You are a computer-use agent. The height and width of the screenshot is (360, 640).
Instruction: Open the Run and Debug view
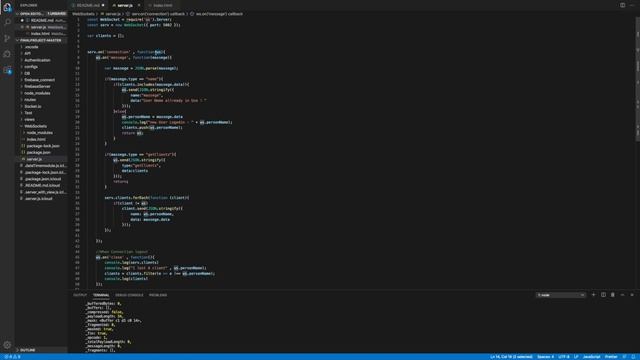point(7,54)
